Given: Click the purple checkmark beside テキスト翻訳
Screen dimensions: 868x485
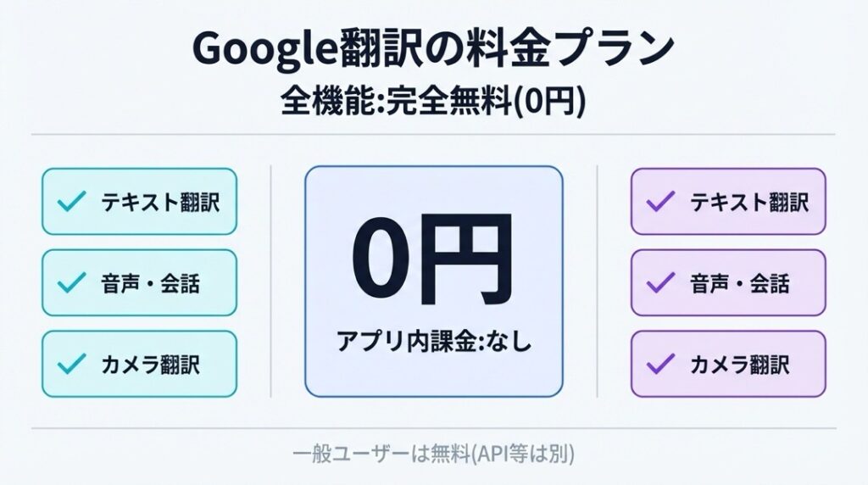Looking at the screenshot, I should pyautogui.click(x=659, y=202).
